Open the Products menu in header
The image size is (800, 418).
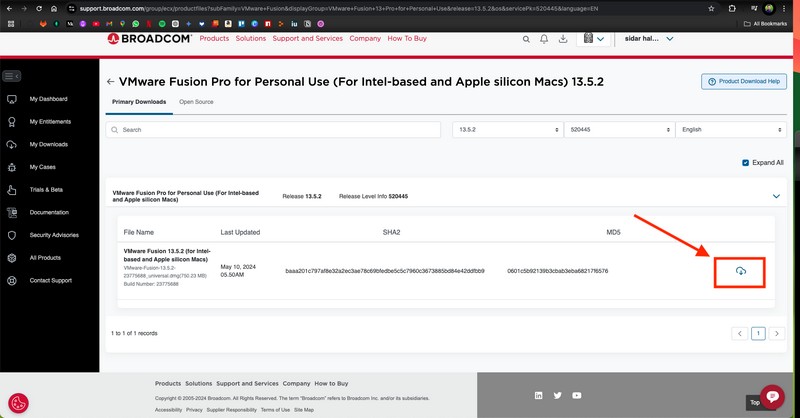pyautogui.click(x=214, y=39)
